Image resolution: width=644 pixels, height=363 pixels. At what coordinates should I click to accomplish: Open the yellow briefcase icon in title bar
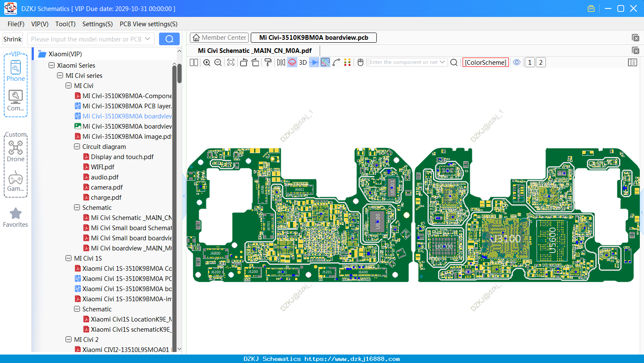[591, 8]
